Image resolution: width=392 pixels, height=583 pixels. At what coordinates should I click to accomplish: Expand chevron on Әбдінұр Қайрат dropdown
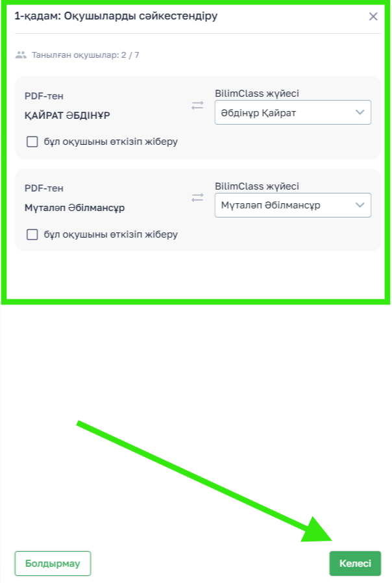(360, 112)
